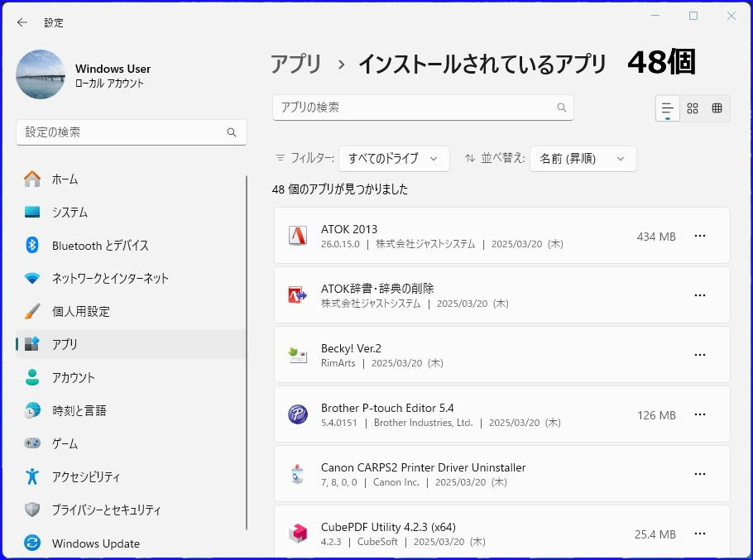
Task: Open ネットワークとインターネット settings
Action: point(131,278)
